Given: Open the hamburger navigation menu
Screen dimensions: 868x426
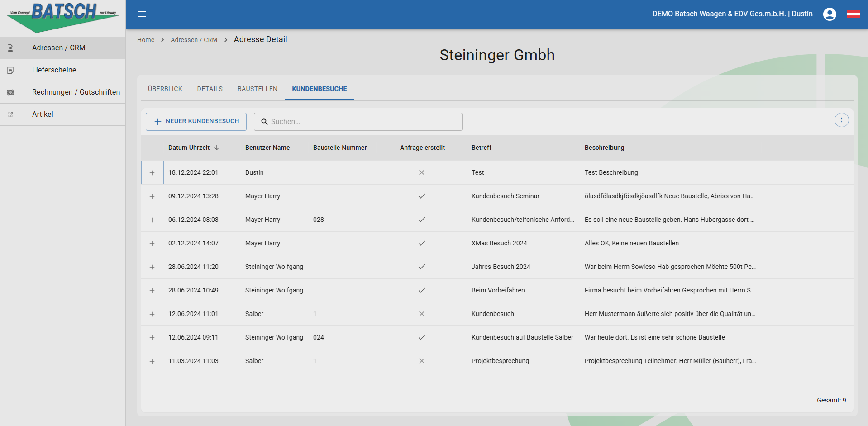Looking at the screenshot, I should click(x=142, y=14).
